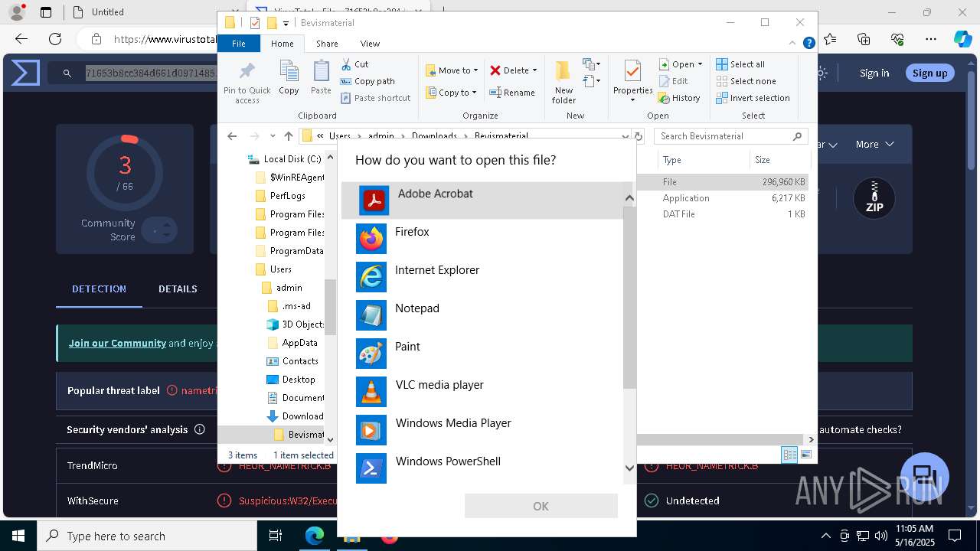Click Select none in ribbon
980x551 pixels.
coord(746,81)
